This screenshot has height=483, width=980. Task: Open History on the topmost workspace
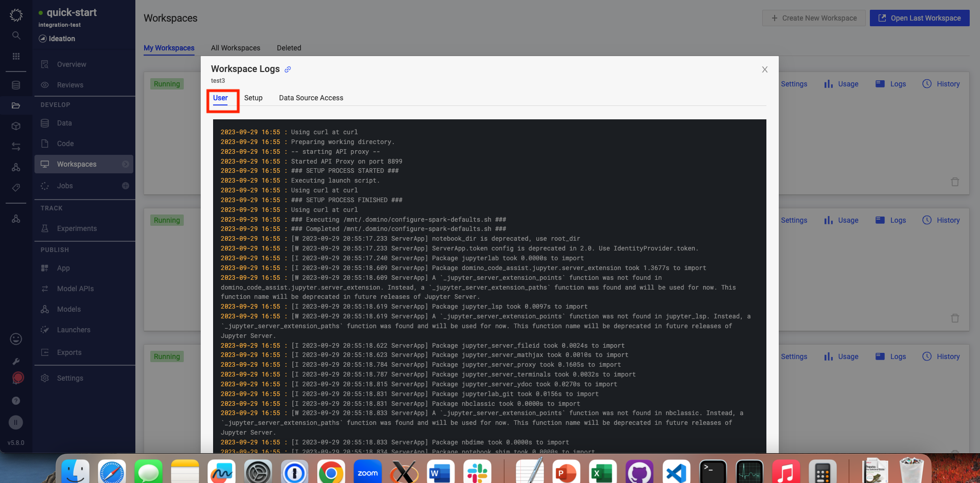941,84
